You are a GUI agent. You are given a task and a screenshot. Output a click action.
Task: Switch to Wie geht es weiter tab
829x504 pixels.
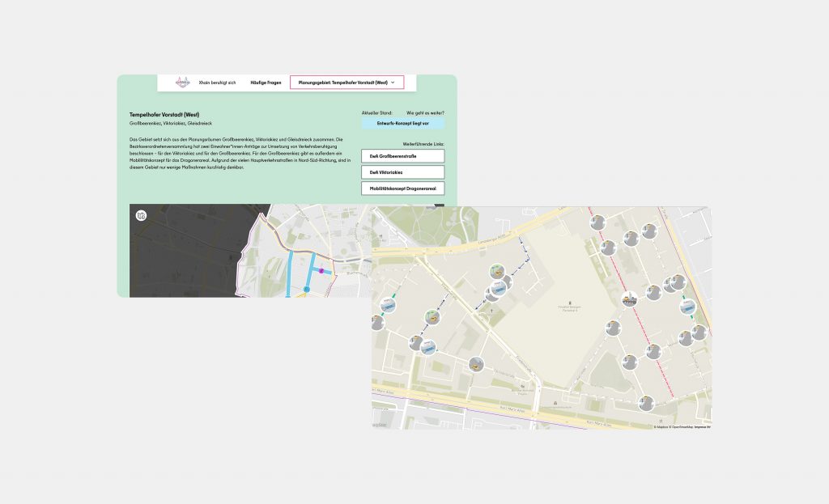pyautogui.click(x=425, y=112)
